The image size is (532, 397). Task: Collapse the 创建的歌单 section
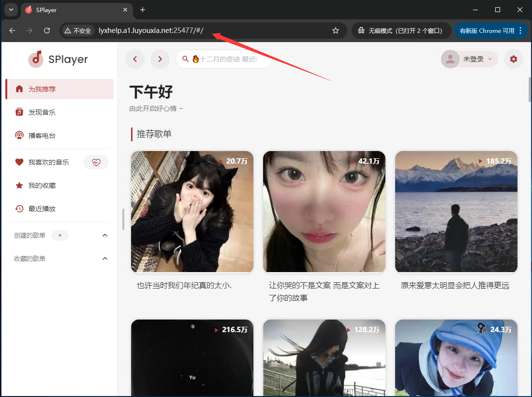tap(104, 235)
